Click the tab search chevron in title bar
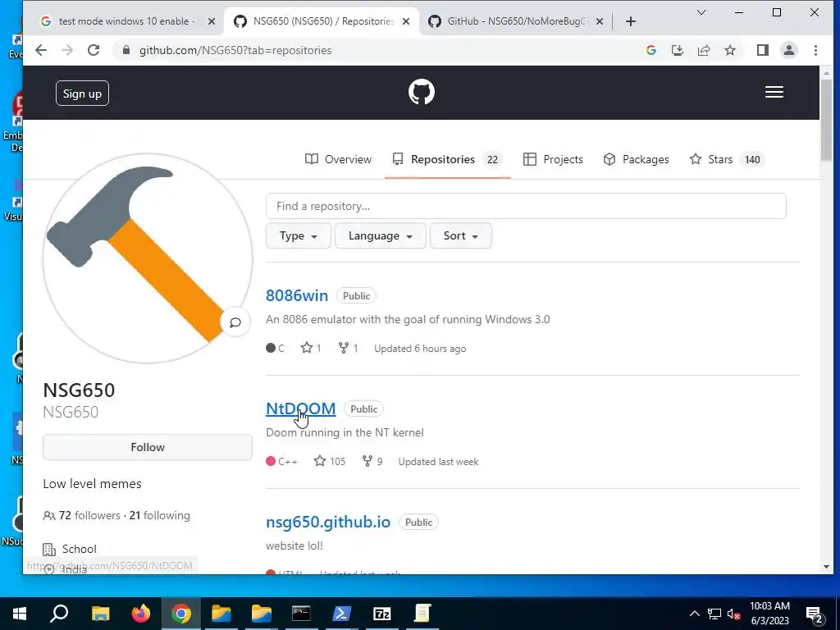 click(701, 12)
